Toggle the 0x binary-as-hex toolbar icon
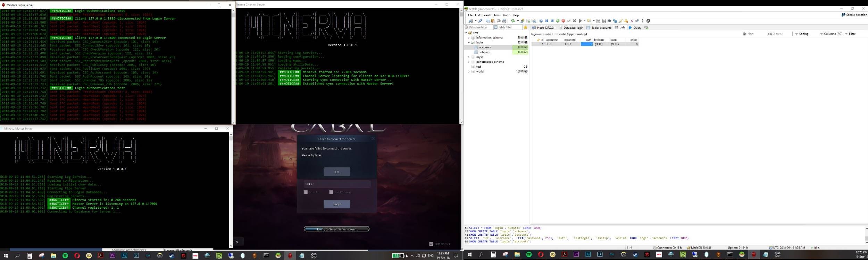The height and width of the screenshot is (260, 868). 632,21
